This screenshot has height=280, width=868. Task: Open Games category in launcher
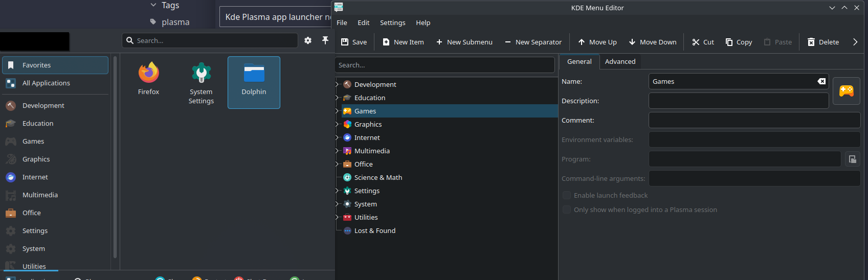tap(55, 141)
